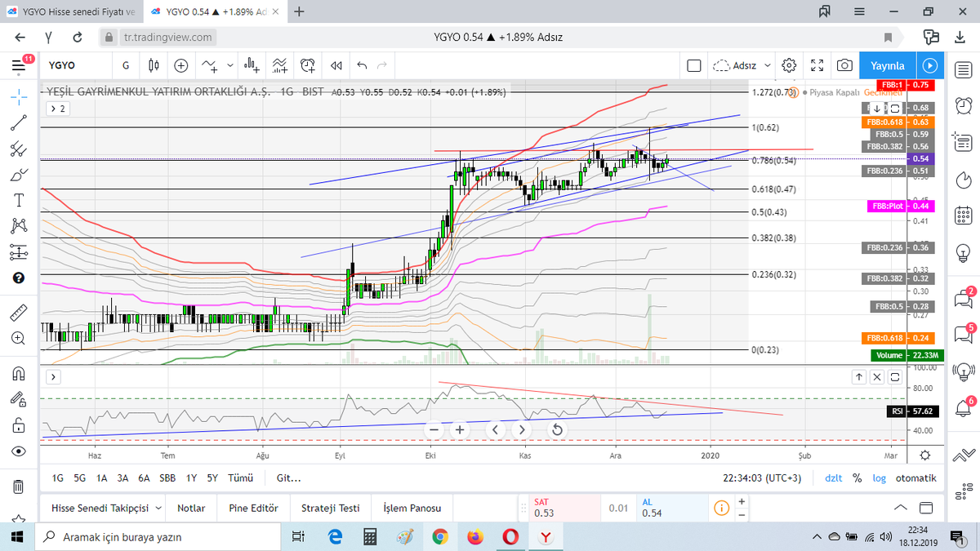
Task: Open idea streams broadcast icon
Action: pyautogui.click(x=963, y=371)
